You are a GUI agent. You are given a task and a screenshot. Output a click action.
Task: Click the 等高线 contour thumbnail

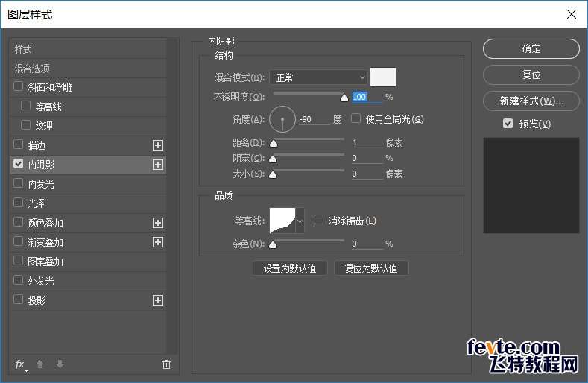pos(282,221)
